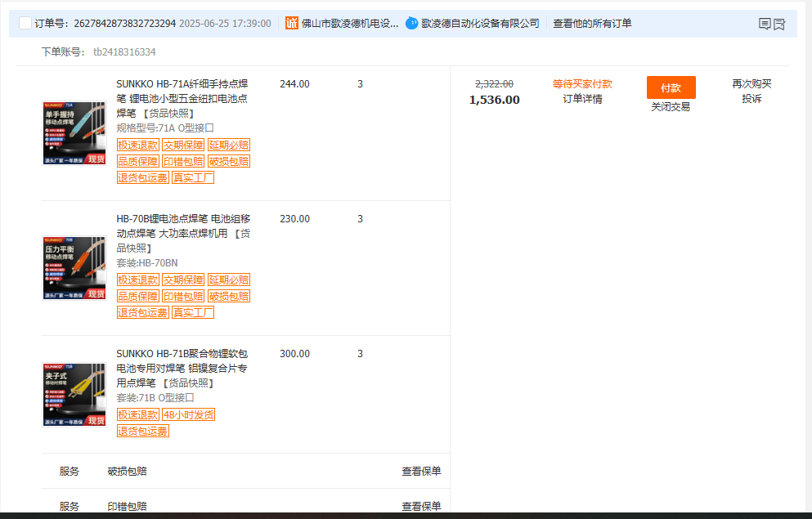
Task: Open SUNKKO HB-71A product title link
Action: tap(182, 98)
